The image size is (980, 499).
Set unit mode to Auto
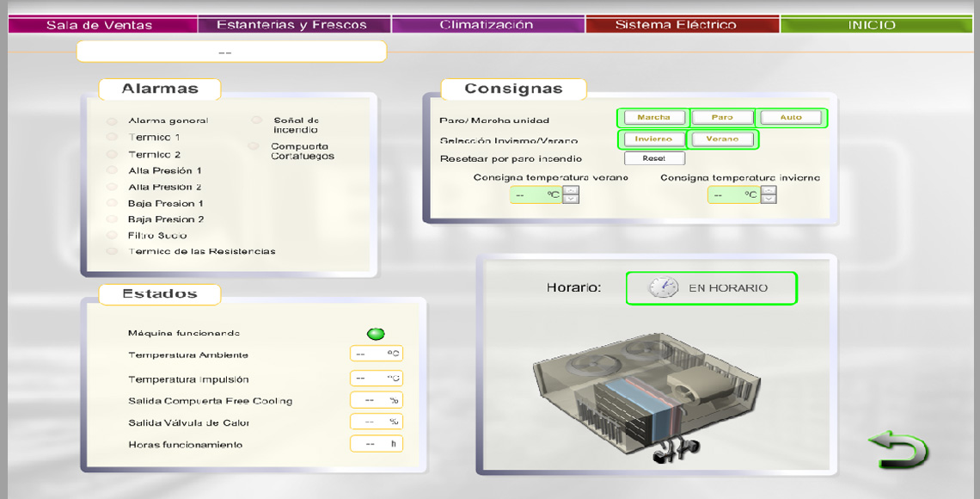(791, 118)
